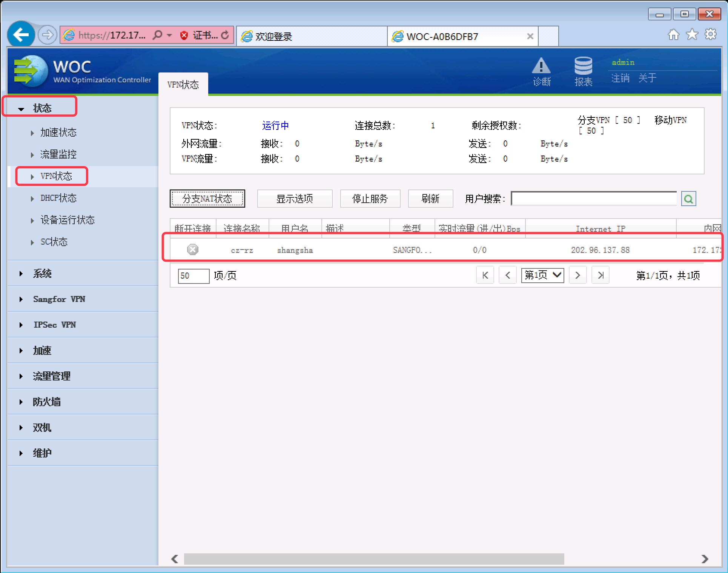
Task: Select DHCP状态 in the sidebar
Action: coord(58,198)
